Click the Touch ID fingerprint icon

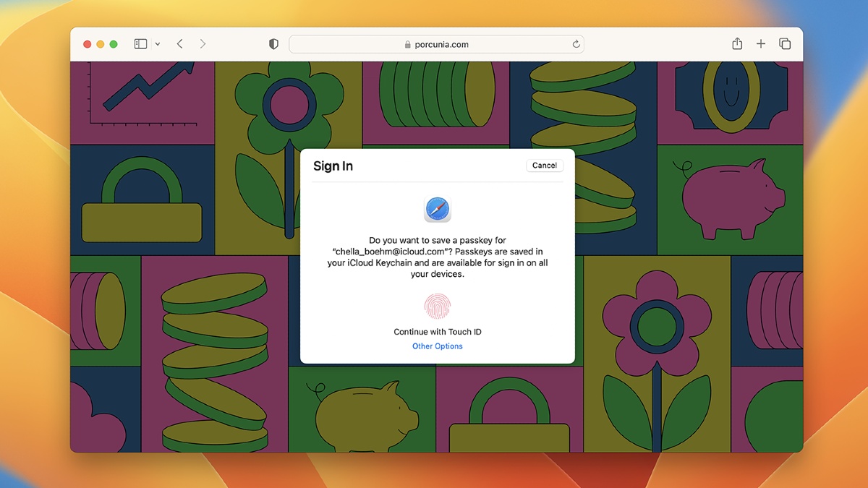pyautogui.click(x=438, y=307)
